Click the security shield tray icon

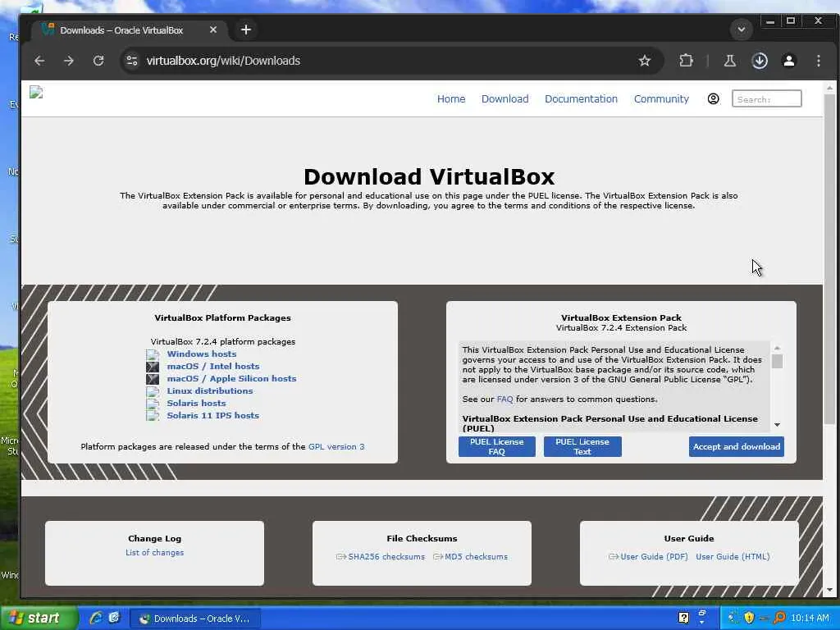click(749, 619)
